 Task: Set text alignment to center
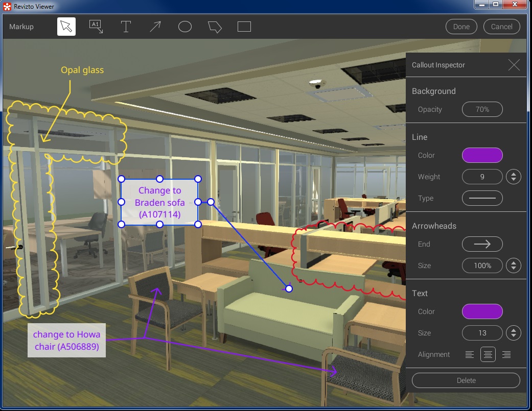[x=488, y=354]
